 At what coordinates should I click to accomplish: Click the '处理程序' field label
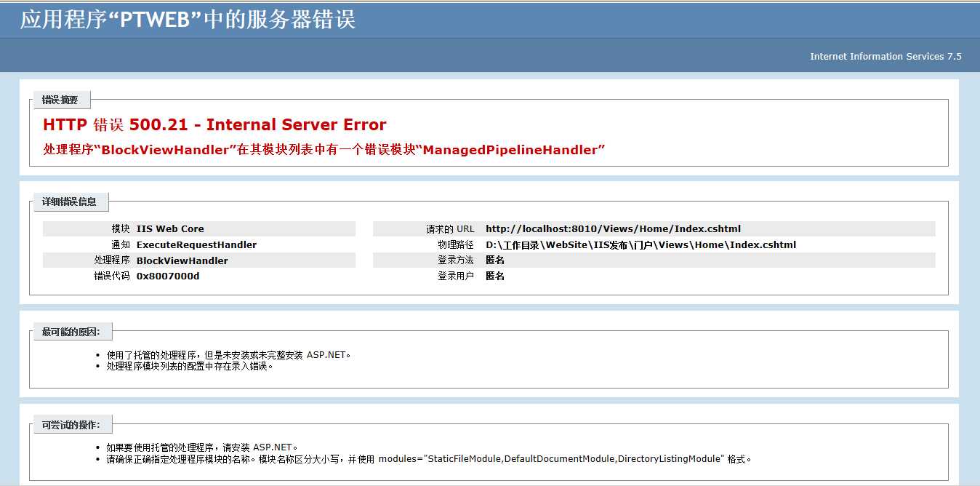click(x=112, y=260)
